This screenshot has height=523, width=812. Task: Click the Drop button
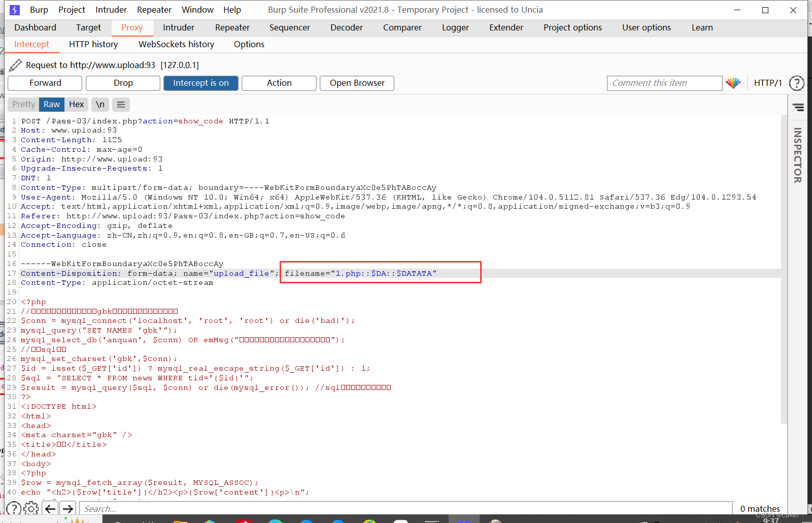click(123, 83)
